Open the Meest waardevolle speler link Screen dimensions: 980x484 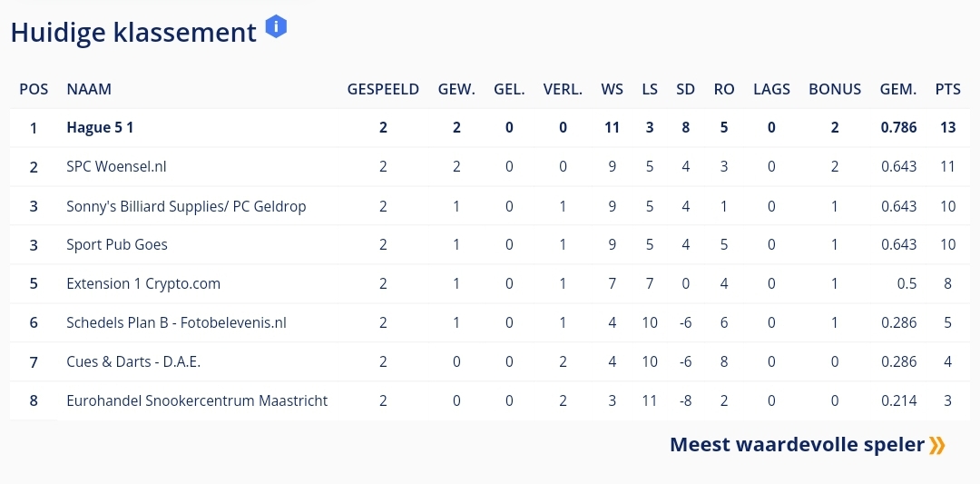click(797, 445)
